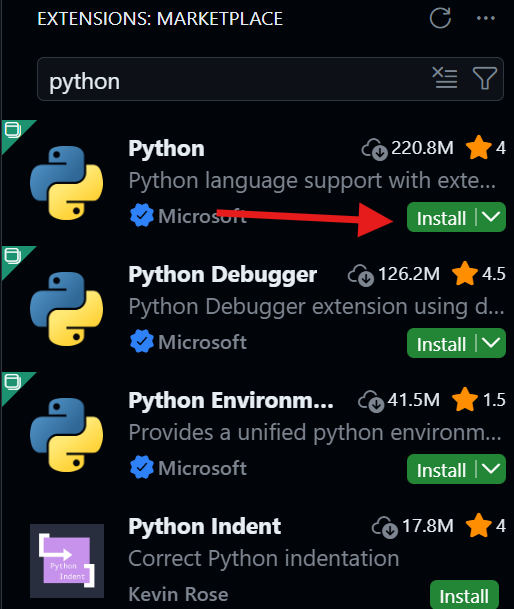Expand Install options for Python Environments

(491, 469)
